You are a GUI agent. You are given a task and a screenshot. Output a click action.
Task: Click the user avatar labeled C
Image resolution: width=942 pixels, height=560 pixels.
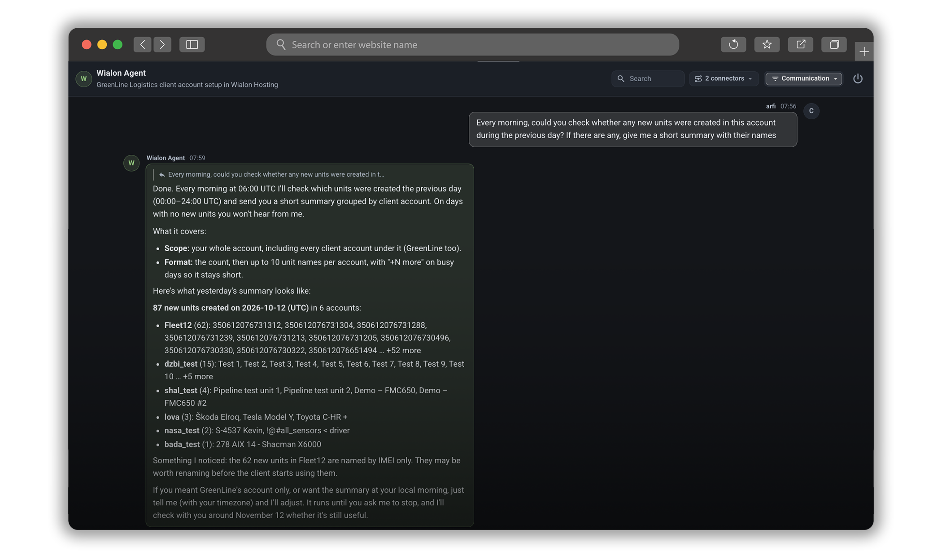[x=811, y=111]
